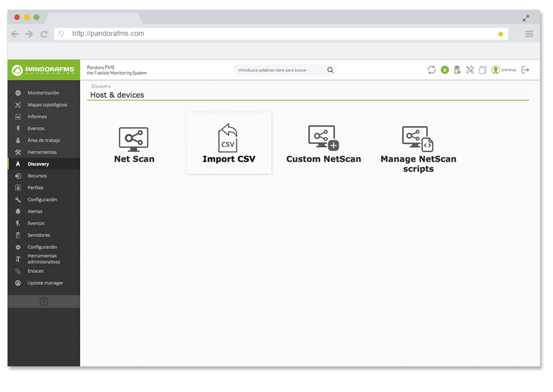553x392 pixels.
Task: Click the Discovery breadcrumb
Action: pyautogui.click(x=101, y=86)
